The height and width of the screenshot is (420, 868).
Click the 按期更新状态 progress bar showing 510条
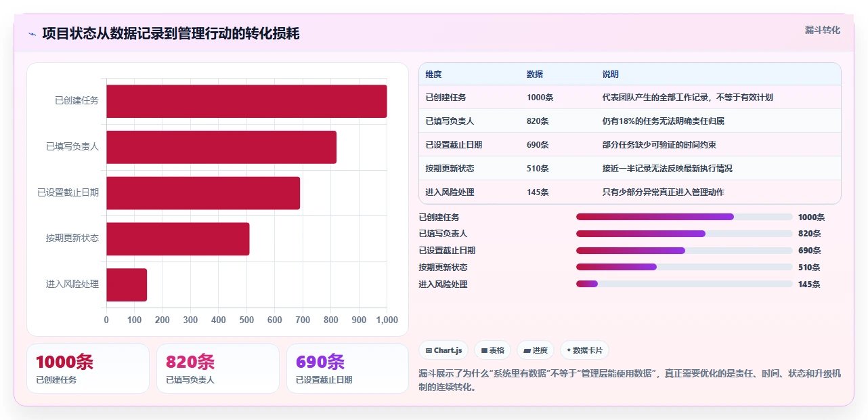(x=684, y=267)
